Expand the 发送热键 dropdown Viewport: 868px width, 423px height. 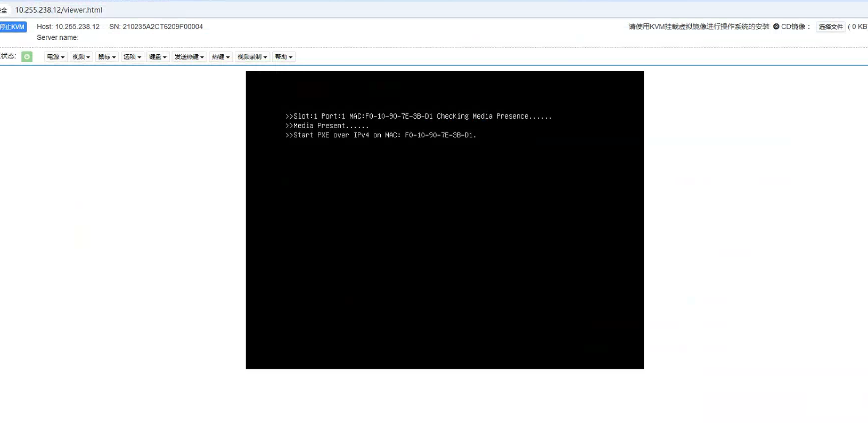(x=189, y=56)
